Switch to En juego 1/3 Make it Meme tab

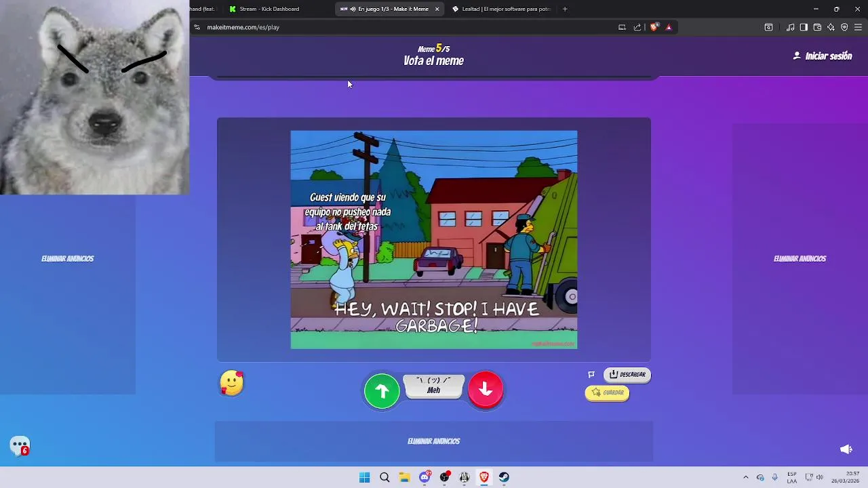tap(390, 9)
